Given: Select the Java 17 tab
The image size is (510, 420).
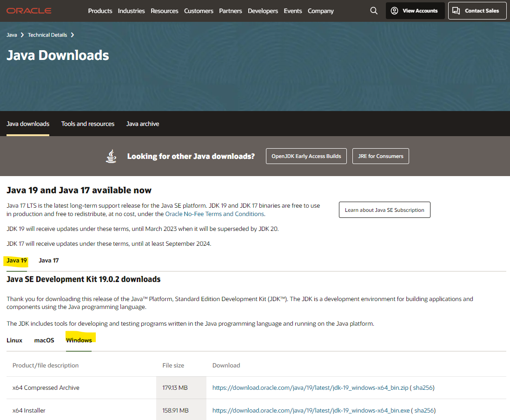Looking at the screenshot, I should (49, 260).
